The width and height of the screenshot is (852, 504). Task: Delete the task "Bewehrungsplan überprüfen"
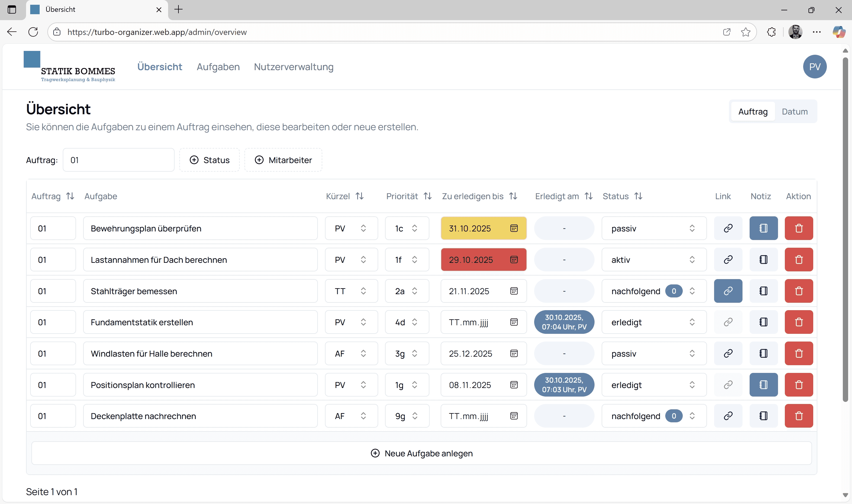pyautogui.click(x=798, y=228)
